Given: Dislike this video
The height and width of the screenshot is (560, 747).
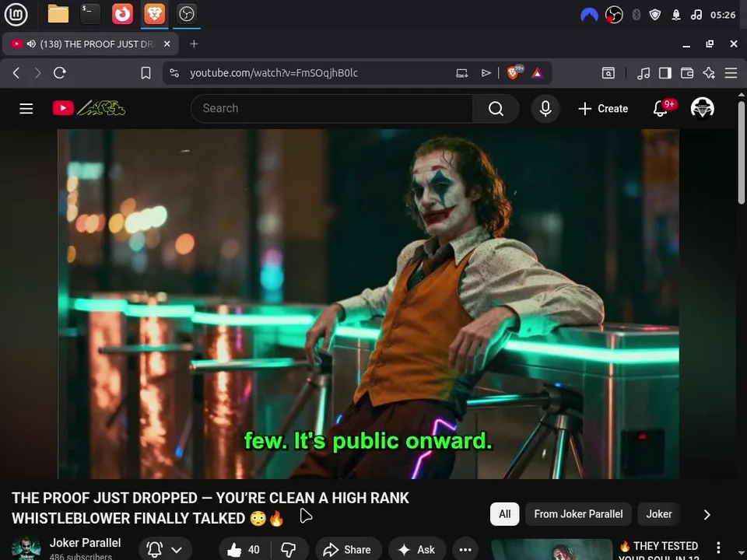Looking at the screenshot, I should [x=289, y=550].
